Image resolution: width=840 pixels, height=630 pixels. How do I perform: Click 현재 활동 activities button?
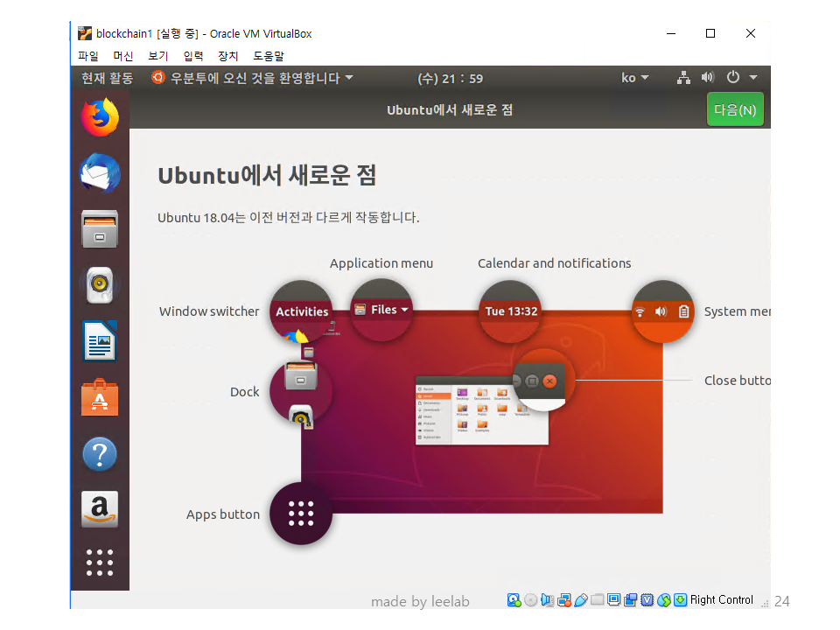pos(107,78)
